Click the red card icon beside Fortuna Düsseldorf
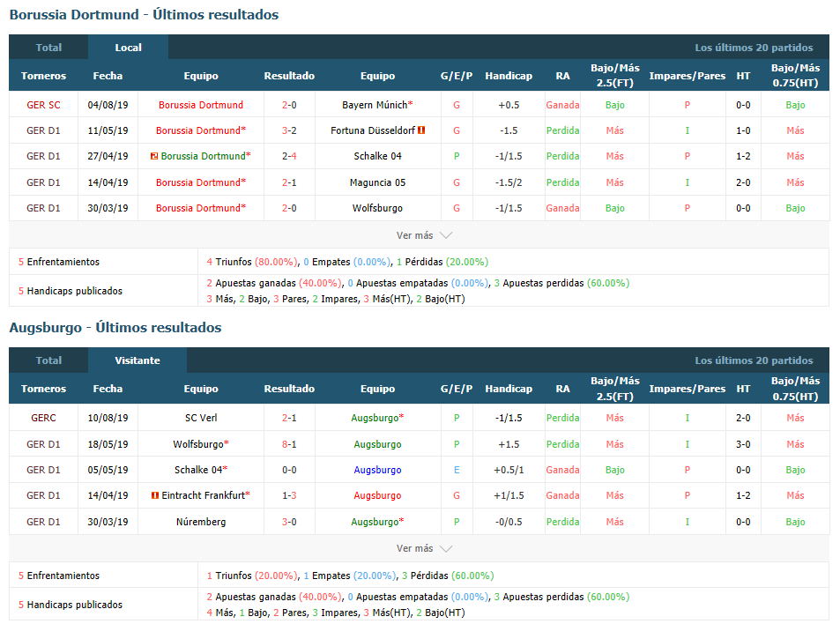 pos(421,130)
